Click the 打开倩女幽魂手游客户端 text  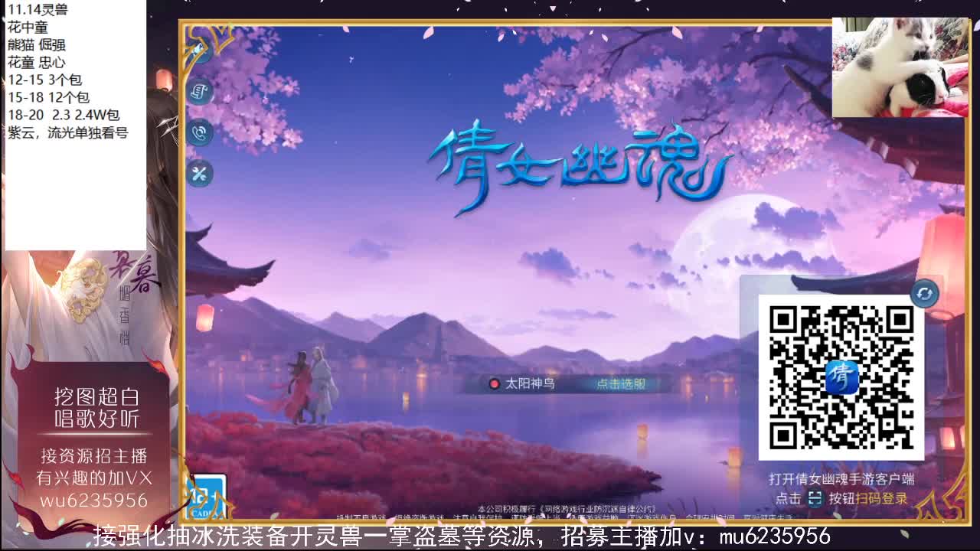point(841,479)
